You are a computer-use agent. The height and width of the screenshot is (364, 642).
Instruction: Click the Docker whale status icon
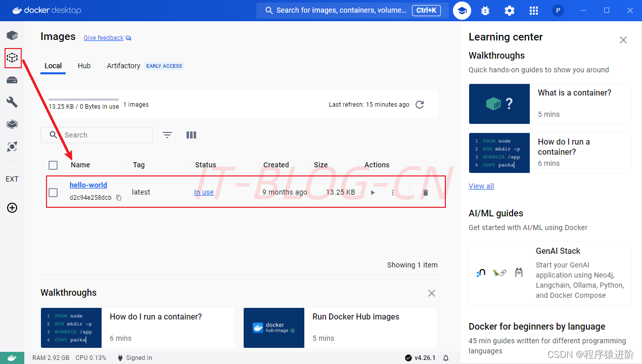click(12, 358)
